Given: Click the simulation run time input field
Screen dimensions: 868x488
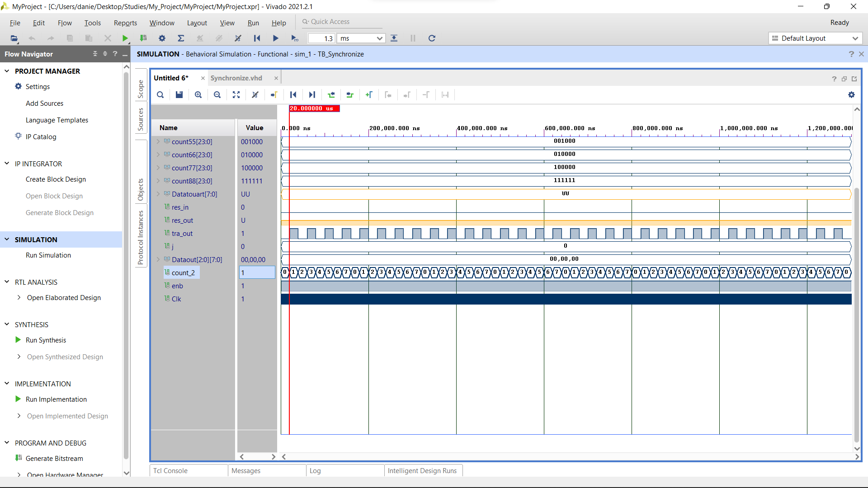Looking at the screenshot, I should [x=321, y=38].
